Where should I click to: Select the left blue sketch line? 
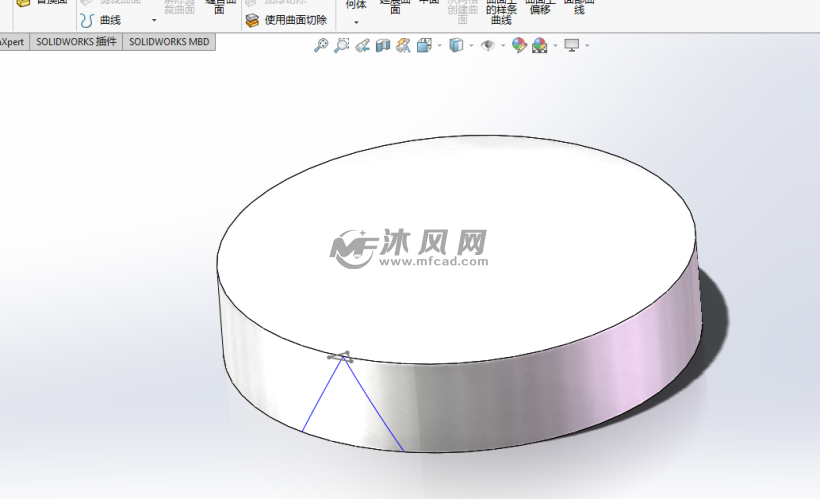pos(323,394)
